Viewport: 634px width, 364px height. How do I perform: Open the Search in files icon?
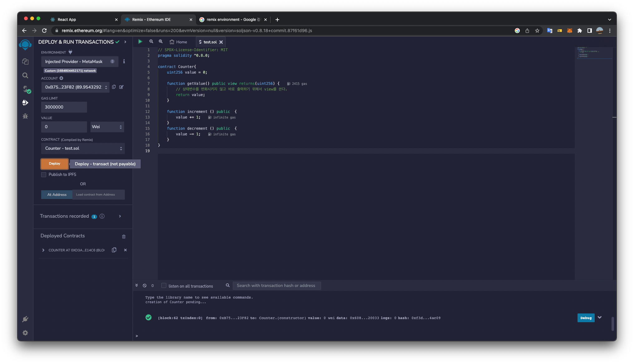coord(25,75)
